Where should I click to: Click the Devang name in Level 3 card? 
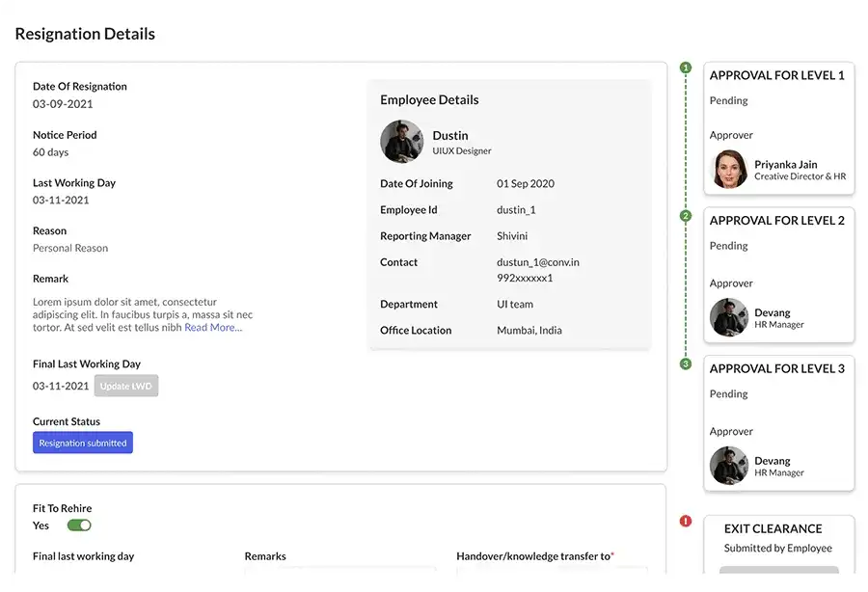(773, 461)
